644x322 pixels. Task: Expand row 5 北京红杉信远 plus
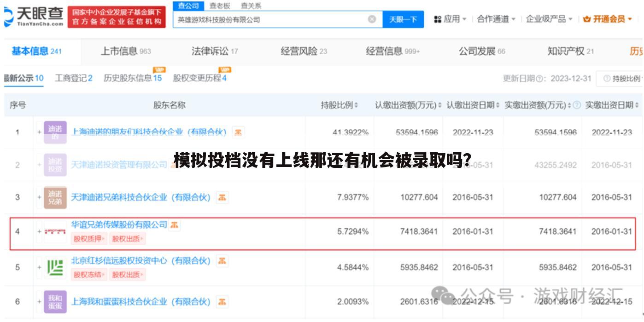pos(40,267)
